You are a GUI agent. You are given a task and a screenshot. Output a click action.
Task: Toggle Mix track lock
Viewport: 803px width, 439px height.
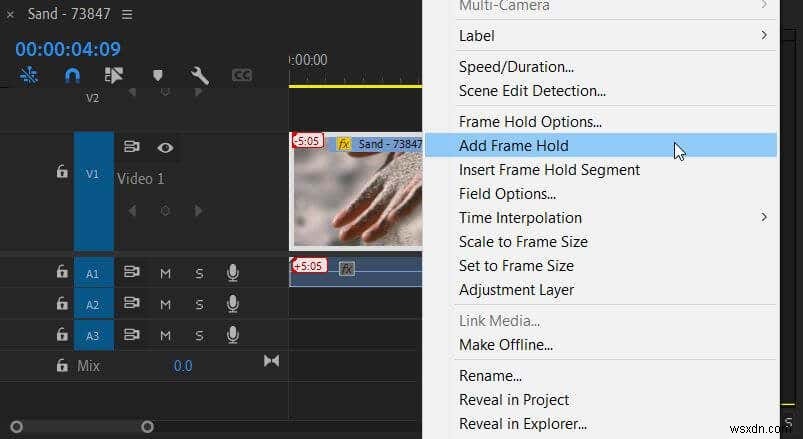[x=62, y=366]
